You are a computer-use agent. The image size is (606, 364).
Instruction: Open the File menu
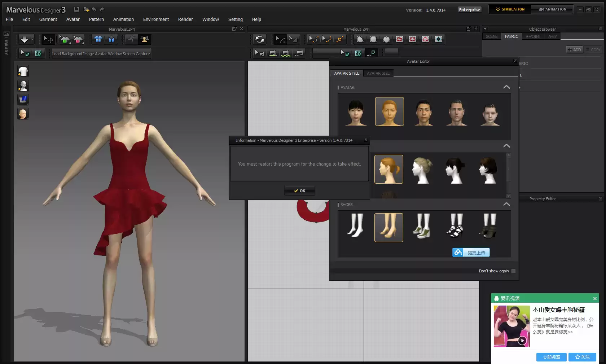9,19
